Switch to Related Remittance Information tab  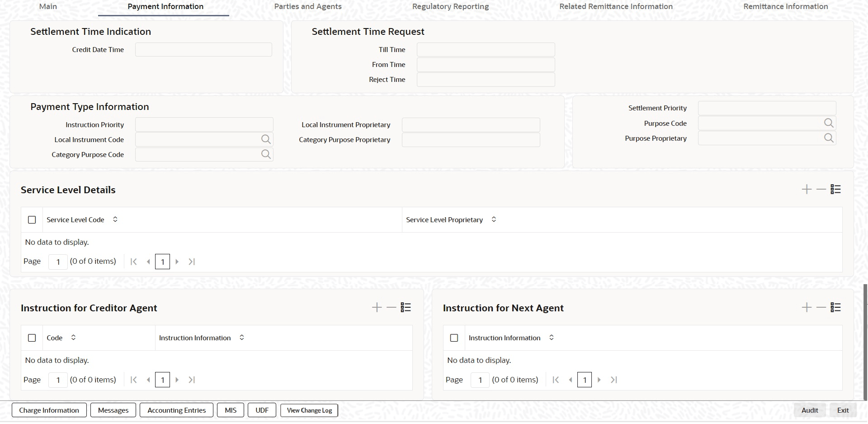[x=616, y=6]
